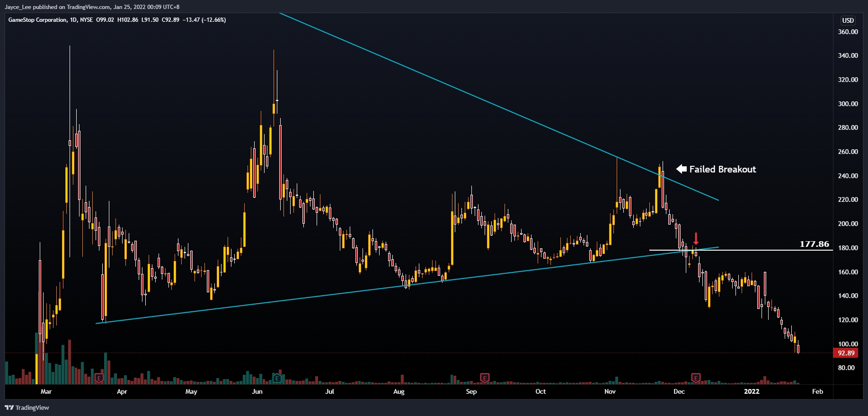
Task: Select the earnings marker in December
Action: (x=696, y=378)
